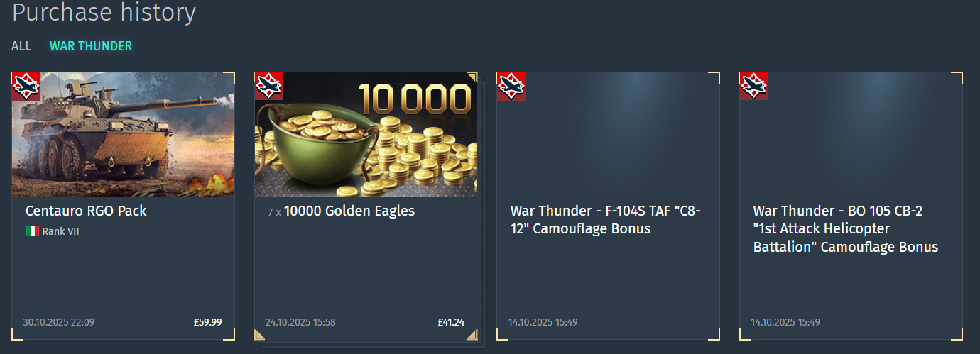
Task: Open 10000 Golden Eagles coin image
Action: pyautogui.click(x=366, y=134)
